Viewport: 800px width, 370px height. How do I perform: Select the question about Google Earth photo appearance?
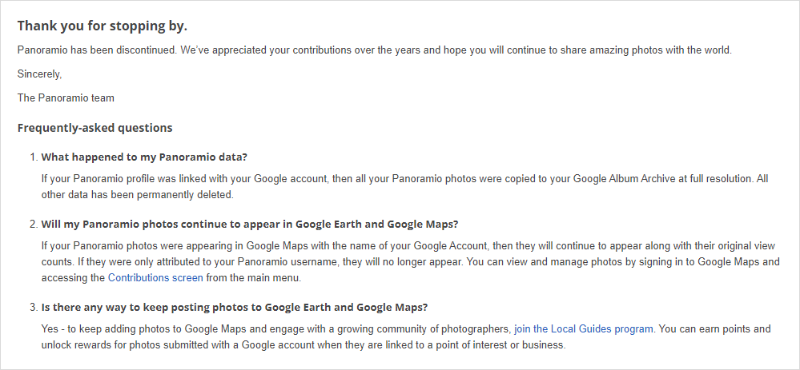(x=250, y=225)
